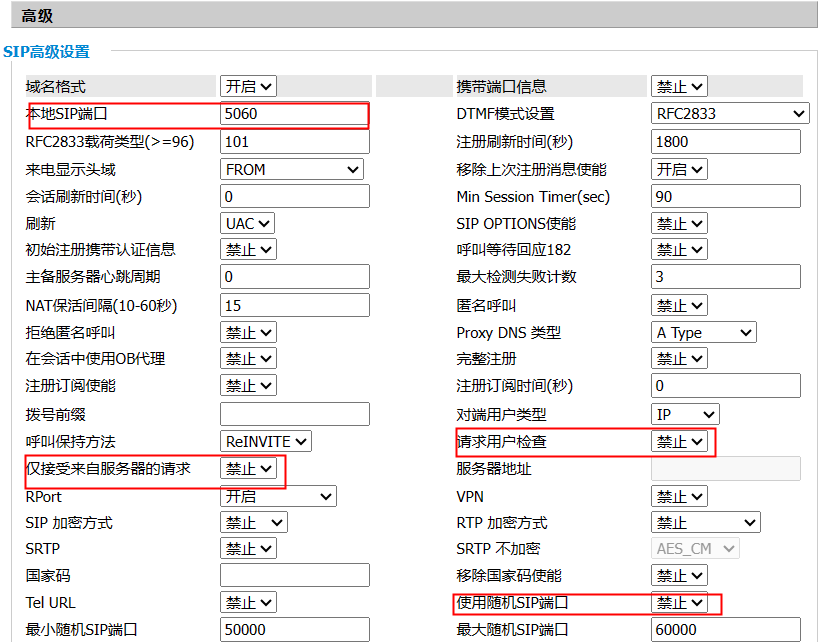Click the 拨号前缀 input field
Viewport: 818px width, 642px height.
[x=294, y=414]
